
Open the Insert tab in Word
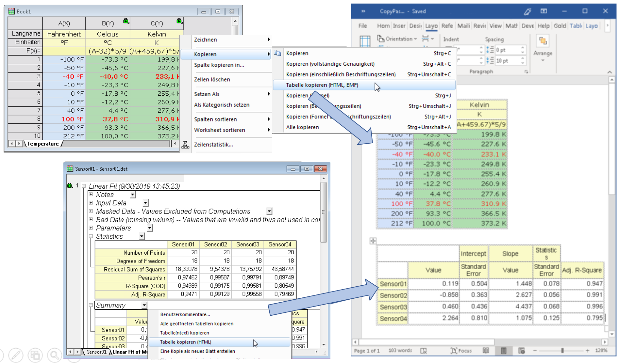tap(399, 26)
